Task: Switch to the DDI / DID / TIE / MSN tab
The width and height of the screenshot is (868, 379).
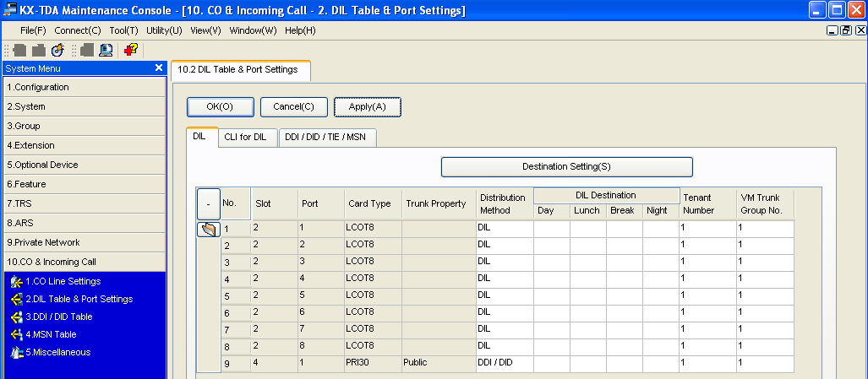Action: [328, 138]
